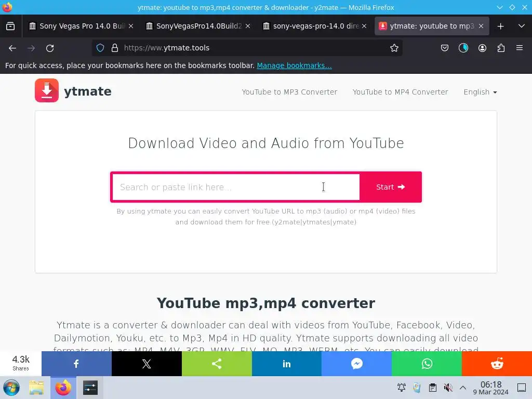Click the show desktop button in taskbar

point(522,388)
